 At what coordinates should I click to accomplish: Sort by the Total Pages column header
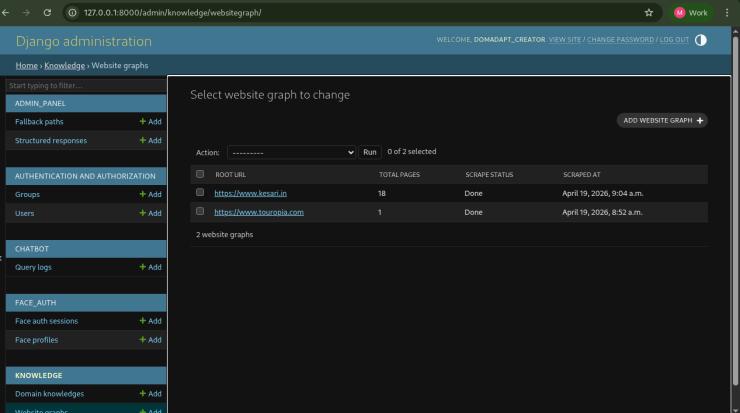pyautogui.click(x=399, y=175)
